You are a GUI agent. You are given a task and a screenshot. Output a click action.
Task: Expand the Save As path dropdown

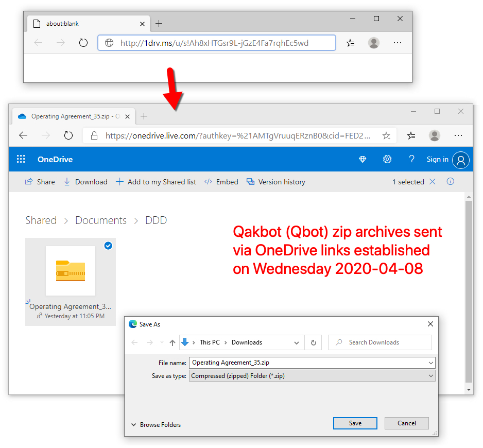tap(297, 342)
